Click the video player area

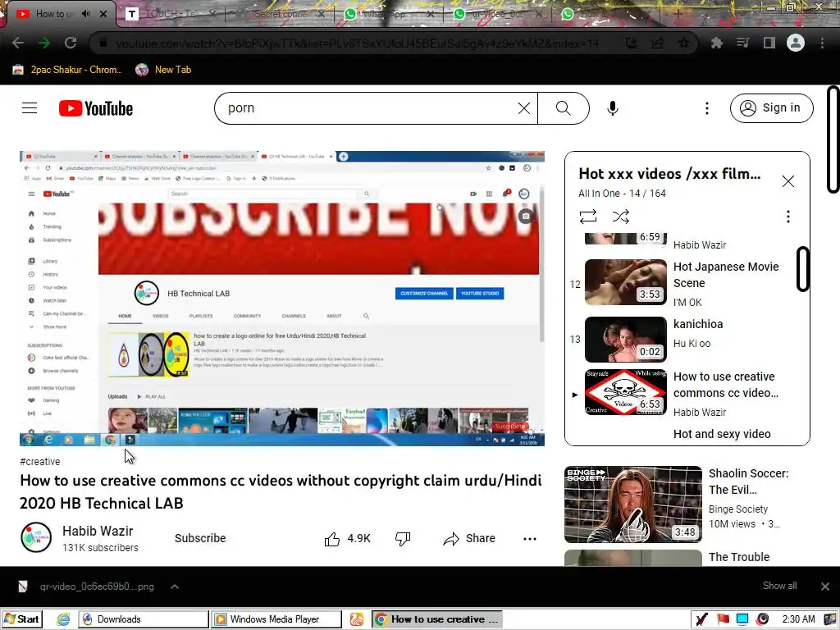(x=282, y=299)
